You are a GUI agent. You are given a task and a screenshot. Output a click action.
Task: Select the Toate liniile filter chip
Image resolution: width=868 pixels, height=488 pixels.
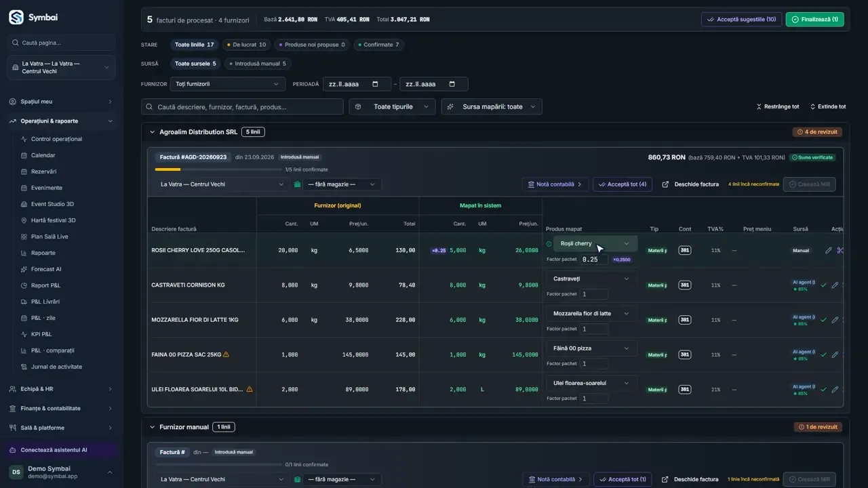pos(194,45)
